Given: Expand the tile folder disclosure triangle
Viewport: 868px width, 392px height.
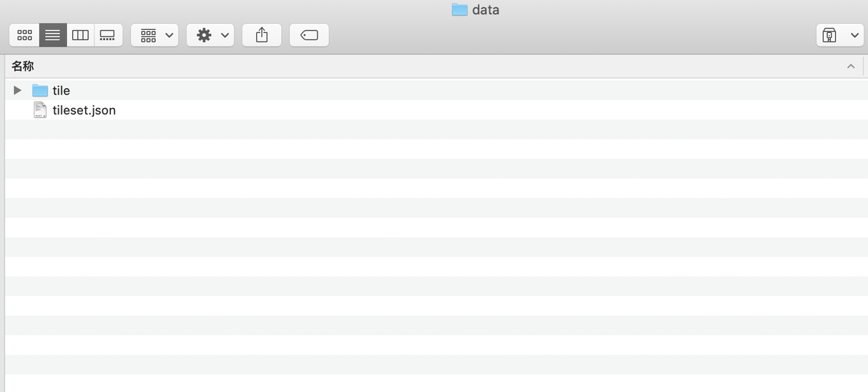Looking at the screenshot, I should pyautogui.click(x=17, y=90).
